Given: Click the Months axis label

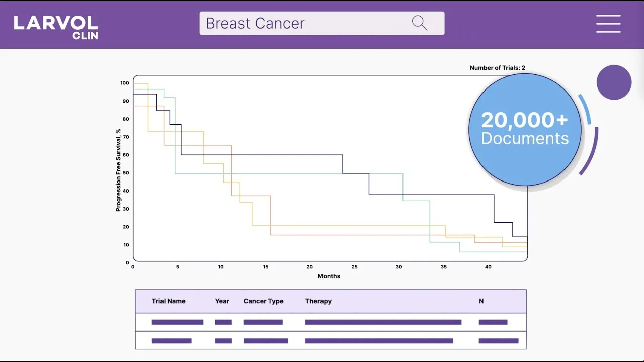Looking at the screenshot, I should (x=329, y=276).
